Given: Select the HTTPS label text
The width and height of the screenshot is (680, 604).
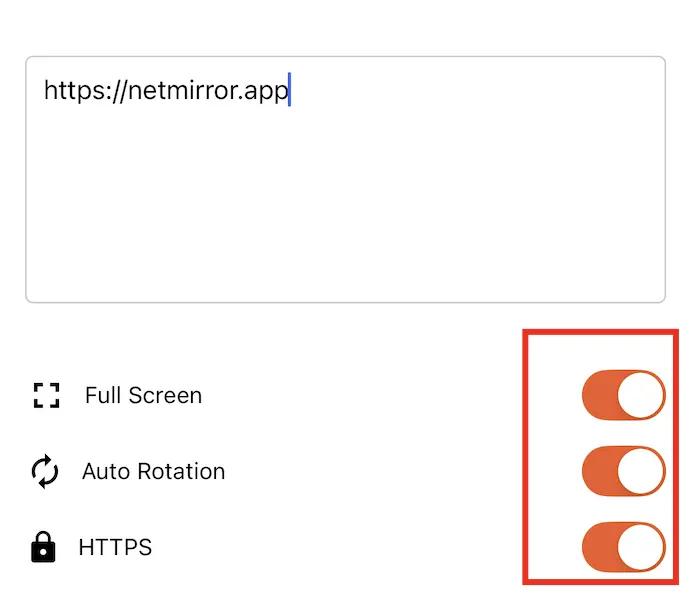Looking at the screenshot, I should pyautogui.click(x=115, y=547).
